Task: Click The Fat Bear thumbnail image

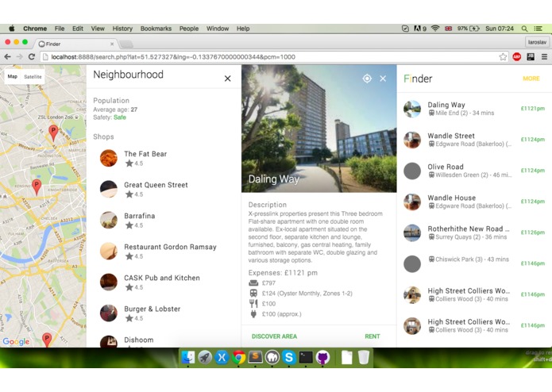Action: click(109, 158)
